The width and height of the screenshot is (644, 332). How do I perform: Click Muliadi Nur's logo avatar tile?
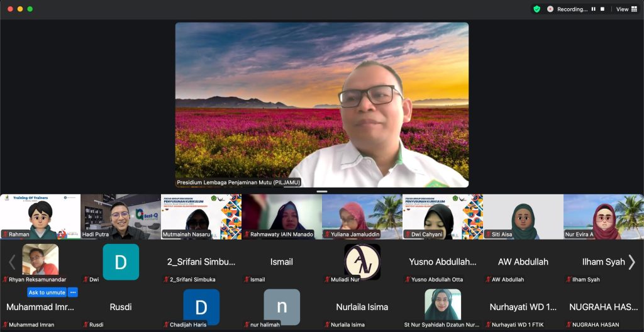(362, 262)
